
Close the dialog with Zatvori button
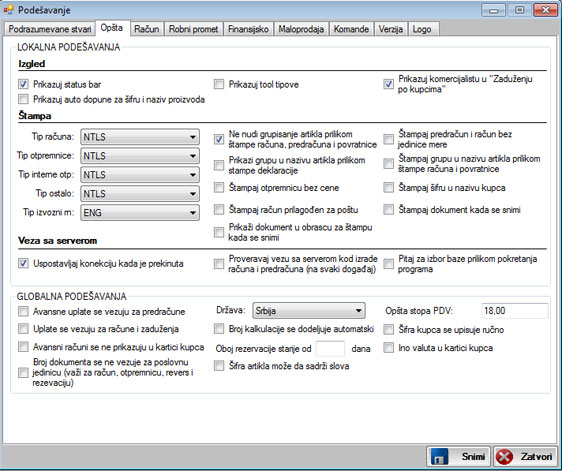[525, 456]
